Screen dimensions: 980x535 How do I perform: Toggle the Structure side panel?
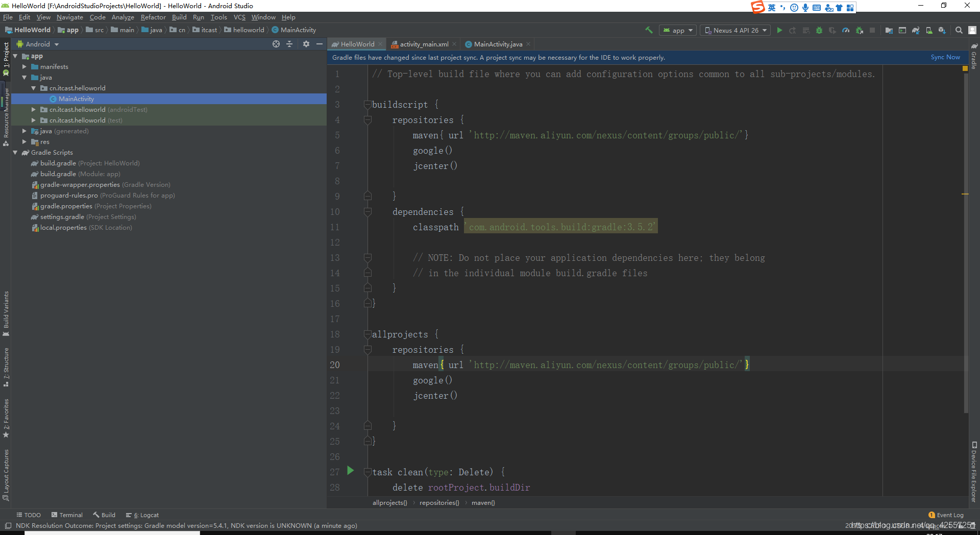pyautogui.click(x=6, y=367)
